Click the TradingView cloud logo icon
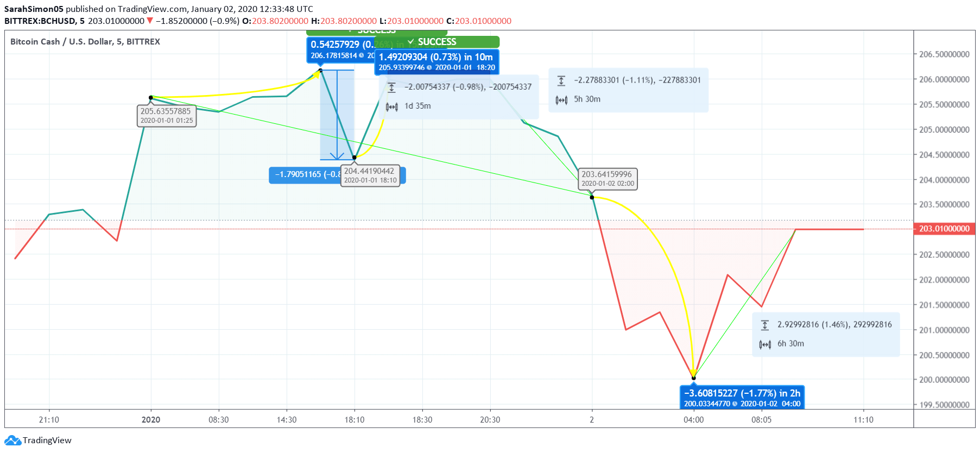980x453 pixels. 12,441
